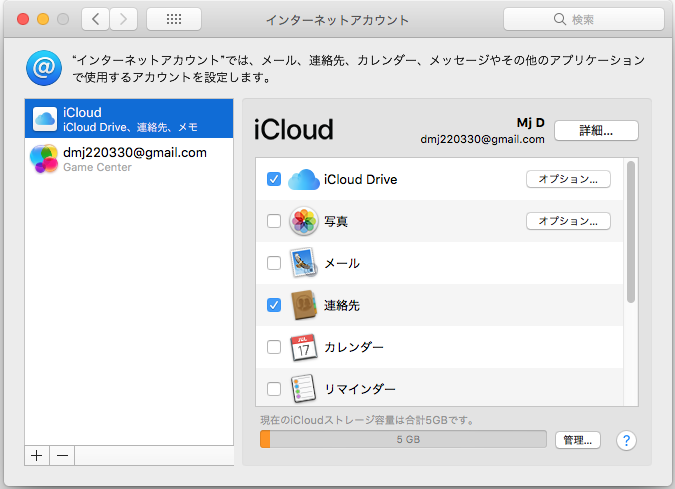Enable the メール checkbox
Image resolution: width=675 pixels, height=489 pixels.
tap(274, 263)
